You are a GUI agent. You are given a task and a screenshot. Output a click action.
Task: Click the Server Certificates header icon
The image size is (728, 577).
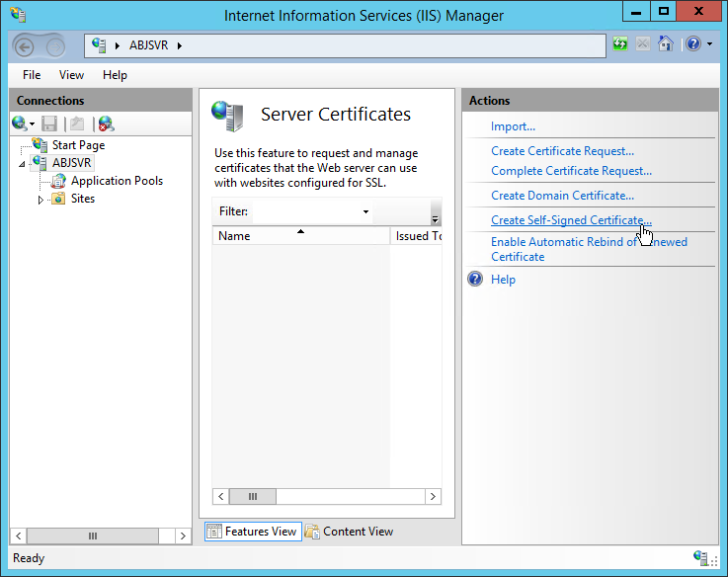pos(227,116)
